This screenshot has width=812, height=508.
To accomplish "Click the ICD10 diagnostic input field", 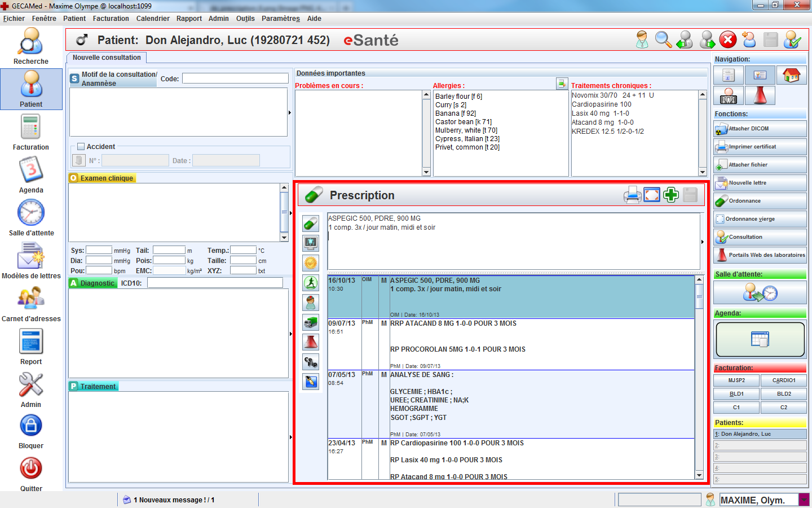I will point(215,283).
